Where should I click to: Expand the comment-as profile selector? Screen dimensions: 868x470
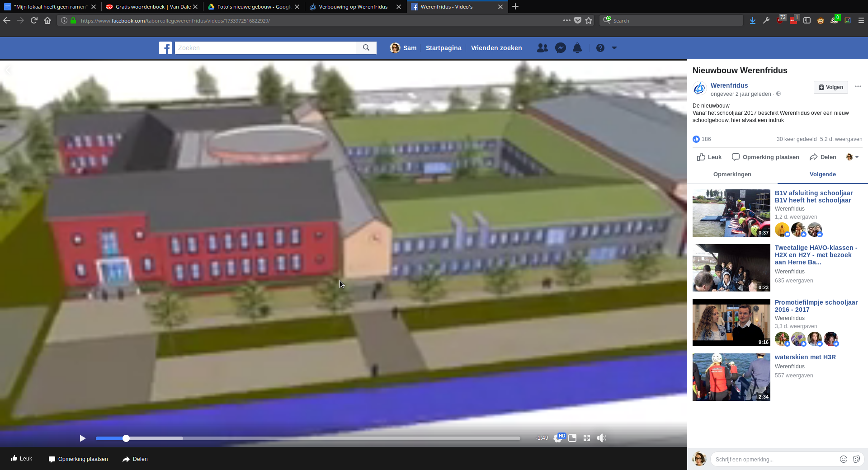tap(853, 157)
